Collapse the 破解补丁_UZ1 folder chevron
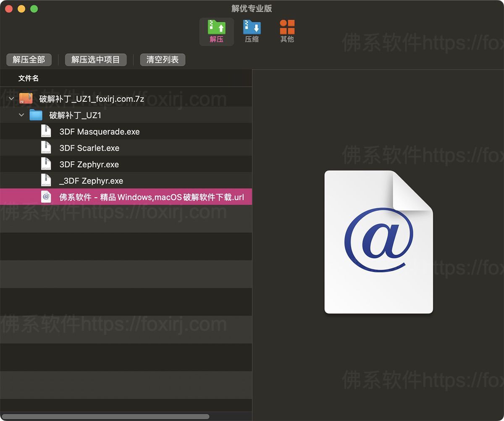This screenshot has width=504, height=421. click(x=21, y=115)
